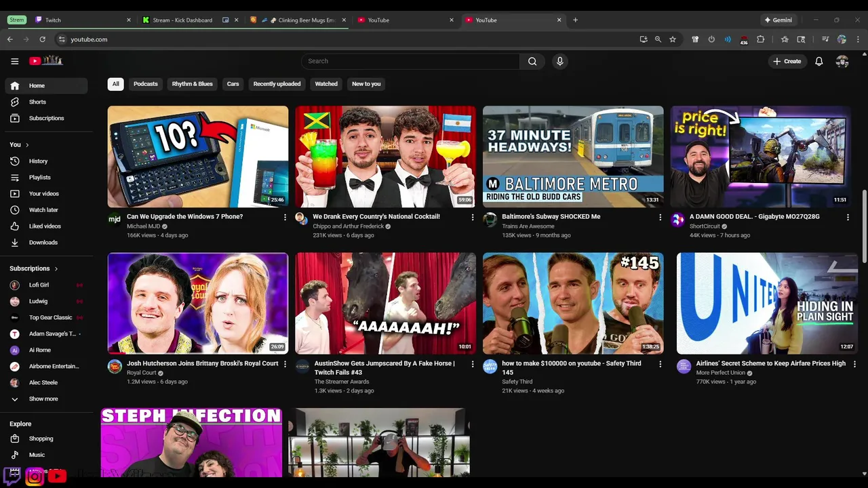Open options for Gigabyte MO27Q28G video
Screen dimensions: 868x488
click(x=848, y=217)
